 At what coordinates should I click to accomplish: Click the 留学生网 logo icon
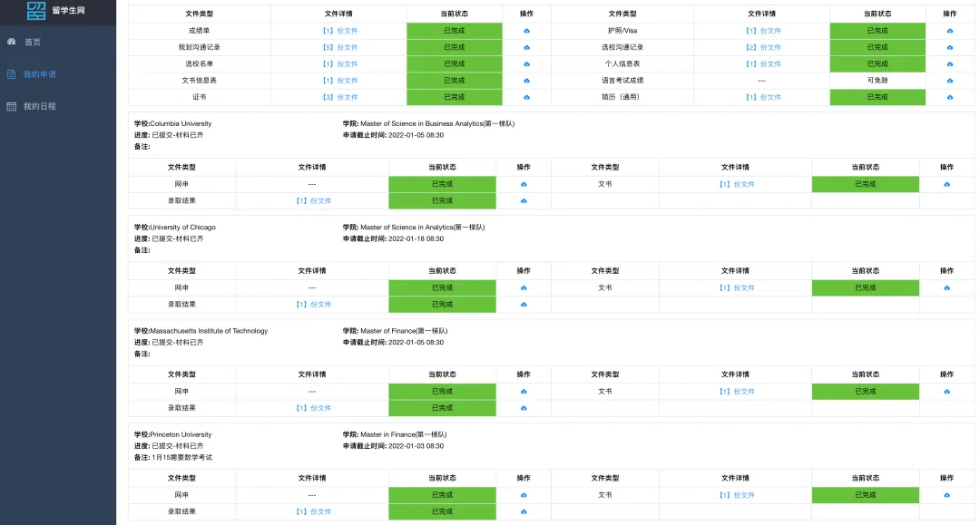(36, 13)
